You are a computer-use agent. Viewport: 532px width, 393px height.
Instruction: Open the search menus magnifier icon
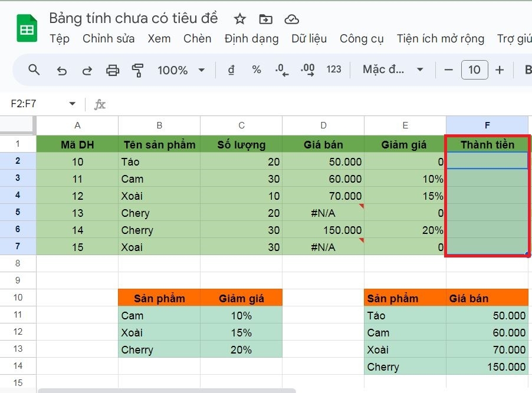click(x=34, y=70)
